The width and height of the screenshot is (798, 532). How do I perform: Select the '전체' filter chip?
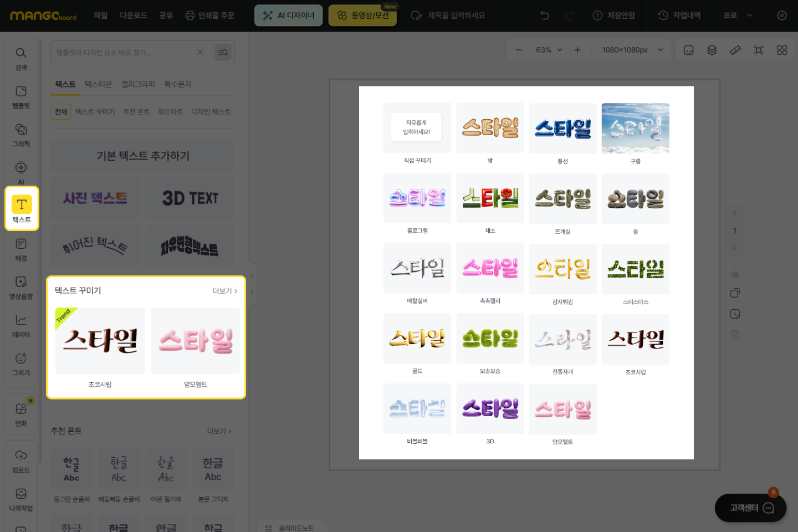point(61,112)
